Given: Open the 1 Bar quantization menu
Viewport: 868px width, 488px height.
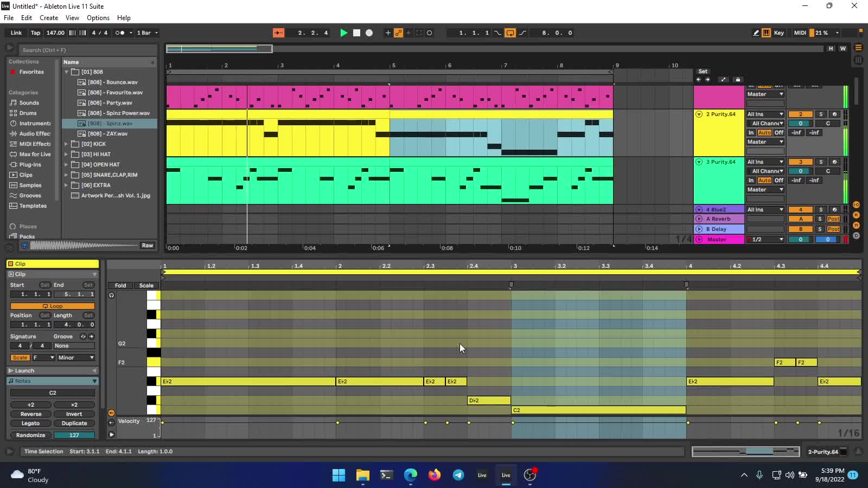Looking at the screenshot, I should 148,33.
